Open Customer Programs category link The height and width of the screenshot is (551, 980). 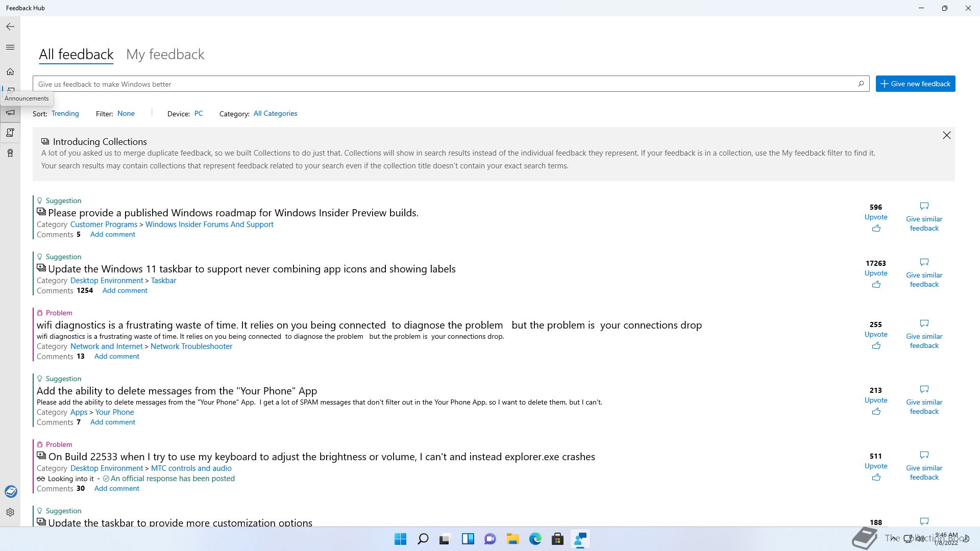click(104, 224)
